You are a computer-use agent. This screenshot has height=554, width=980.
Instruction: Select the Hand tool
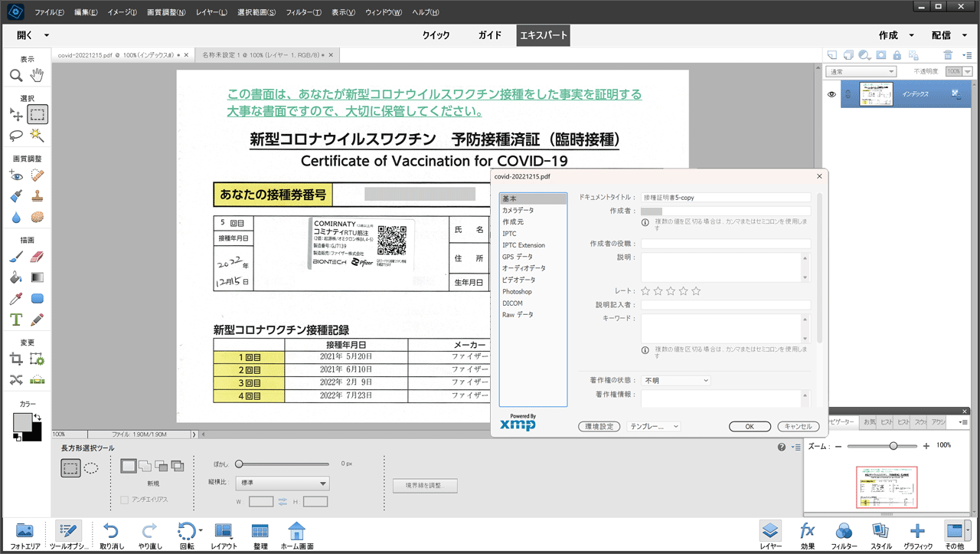point(37,75)
